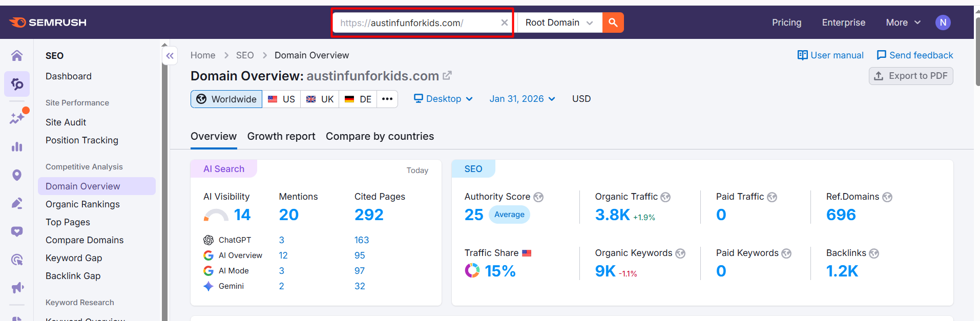Screen dimensions: 980x321
Task: Click Organic Traffic globe icon
Action: point(665,197)
